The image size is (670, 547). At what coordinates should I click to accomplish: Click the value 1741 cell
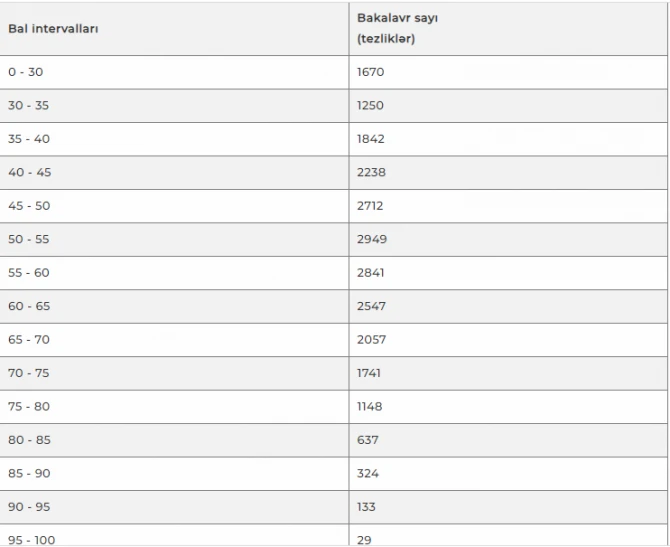508,373
